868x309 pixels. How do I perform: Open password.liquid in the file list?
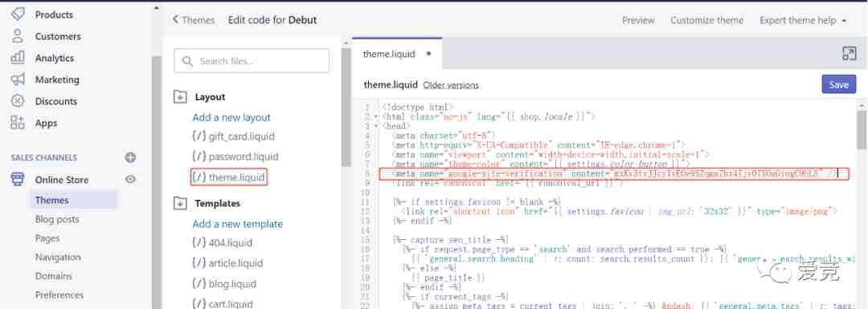235,157
